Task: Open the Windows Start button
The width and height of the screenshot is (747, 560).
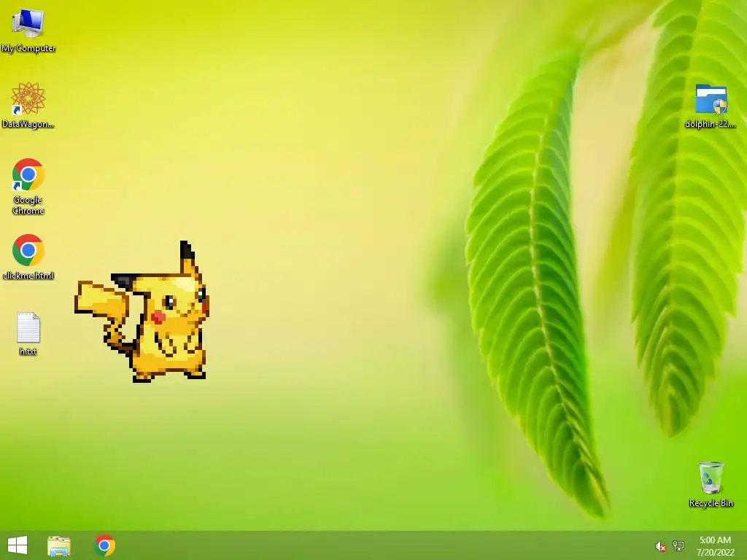Action: pos(18,545)
